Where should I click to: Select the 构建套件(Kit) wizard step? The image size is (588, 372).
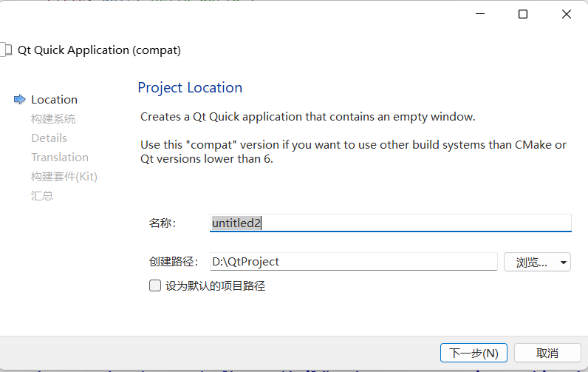click(x=64, y=177)
